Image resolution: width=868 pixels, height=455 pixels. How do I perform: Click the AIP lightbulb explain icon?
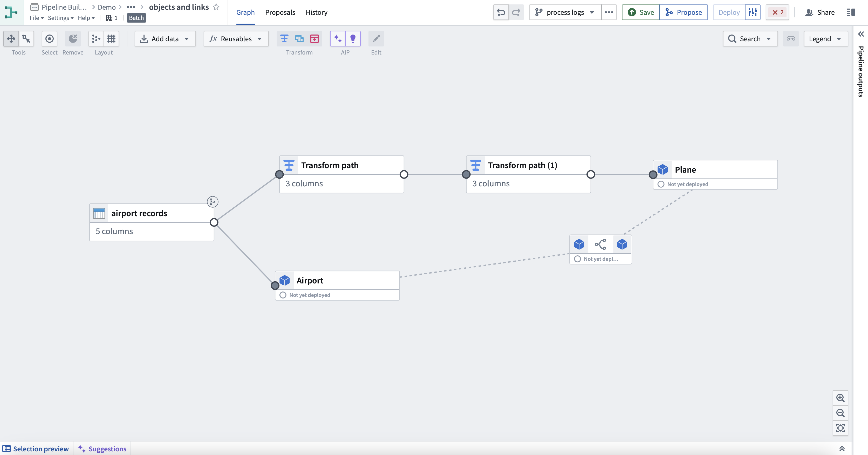point(353,39)
